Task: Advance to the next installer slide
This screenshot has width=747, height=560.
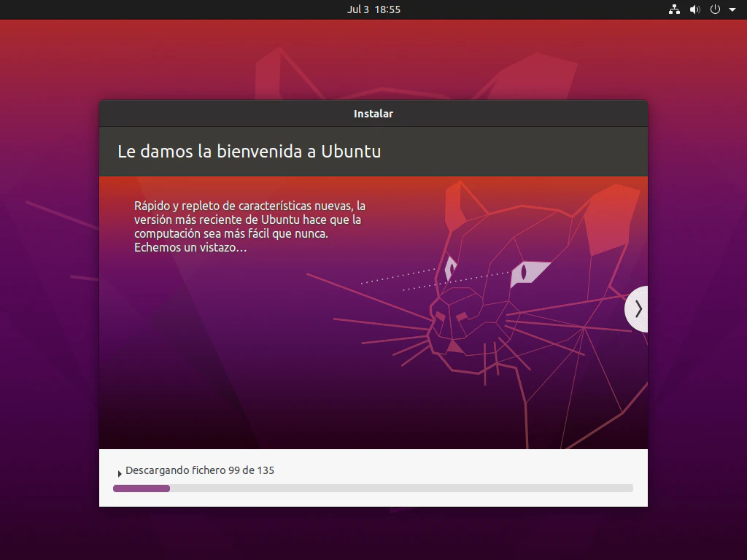Action: [637, 309]
